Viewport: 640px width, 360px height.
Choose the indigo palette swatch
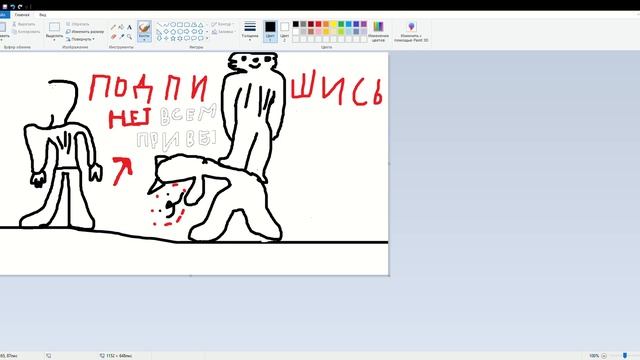click(x=356, y=24)
